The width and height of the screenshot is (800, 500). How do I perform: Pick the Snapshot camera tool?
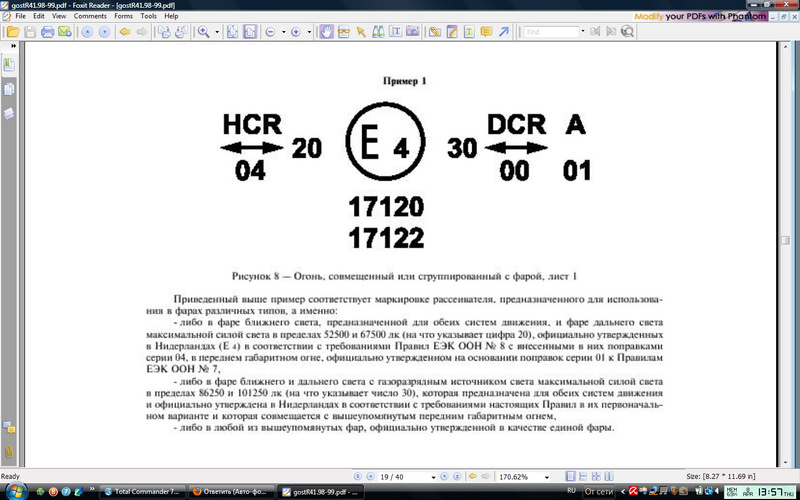413,32
